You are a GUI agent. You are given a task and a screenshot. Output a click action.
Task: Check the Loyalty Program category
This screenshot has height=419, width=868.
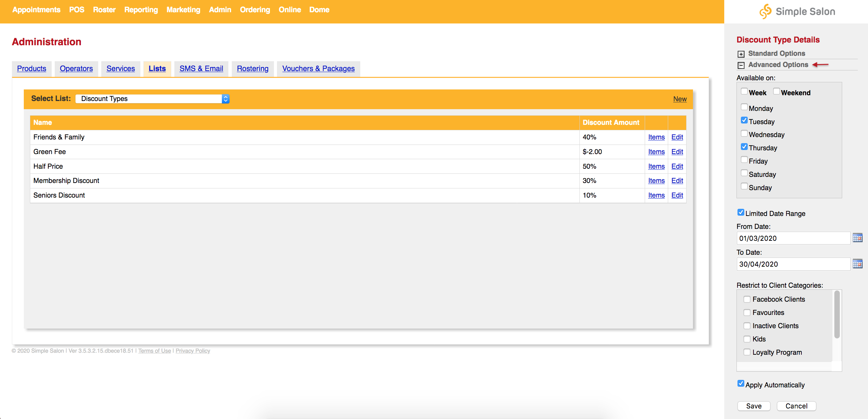(x=747, y=352)
